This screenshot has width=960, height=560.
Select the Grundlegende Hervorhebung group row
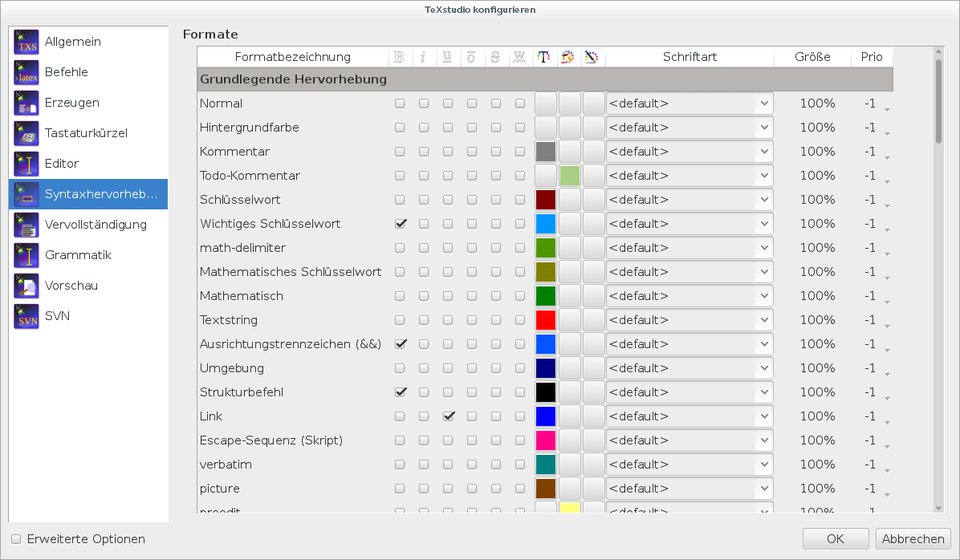545,79
